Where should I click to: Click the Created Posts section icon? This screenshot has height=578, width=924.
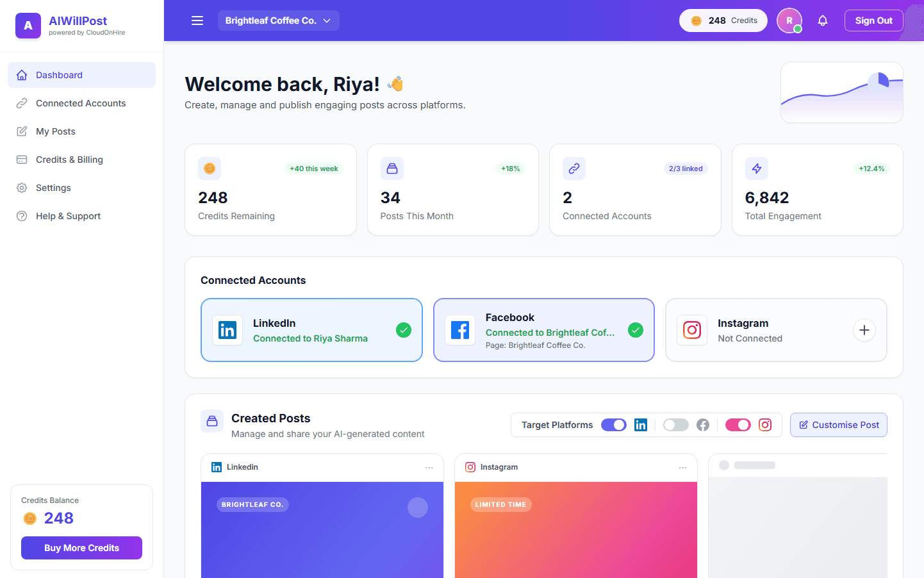[x=212, y=421]
